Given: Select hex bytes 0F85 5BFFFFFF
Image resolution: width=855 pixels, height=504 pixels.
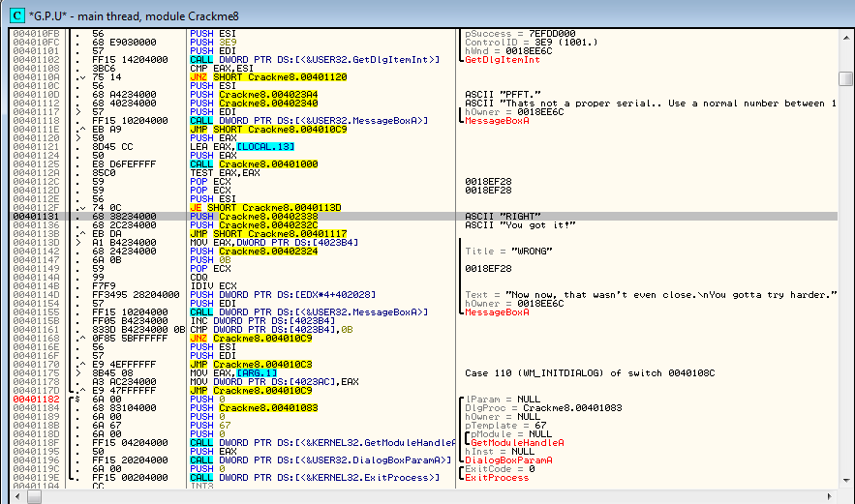Looking at the screenshot, I should (130, 339).
